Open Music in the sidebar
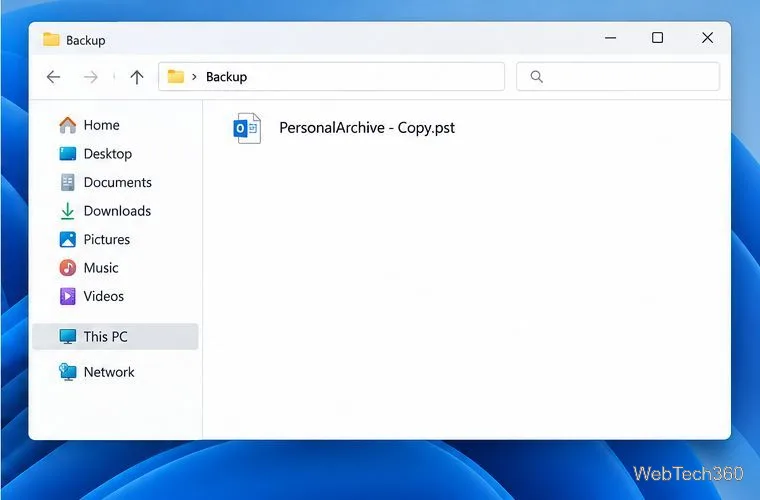Viewport: 760px width, 500px height. click(x=101, y=268)
